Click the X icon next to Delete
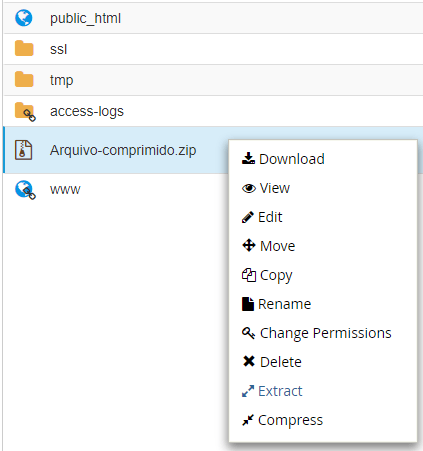Screen dimensions: 423x451 249,361
